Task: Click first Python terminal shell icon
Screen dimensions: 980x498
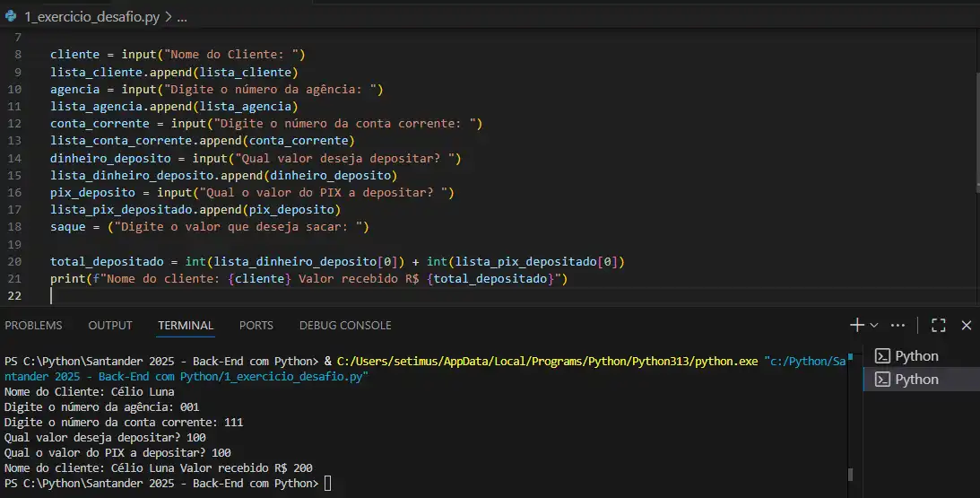Action: tap(882, 356)
